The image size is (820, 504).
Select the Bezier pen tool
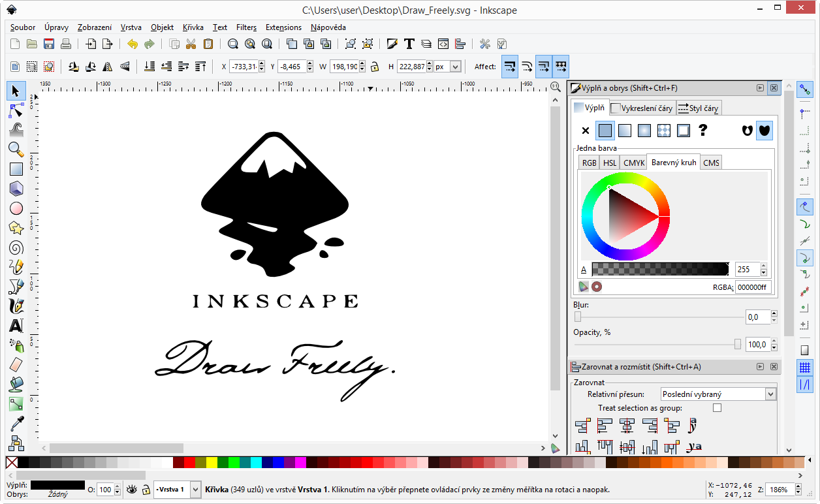[16, 287]
